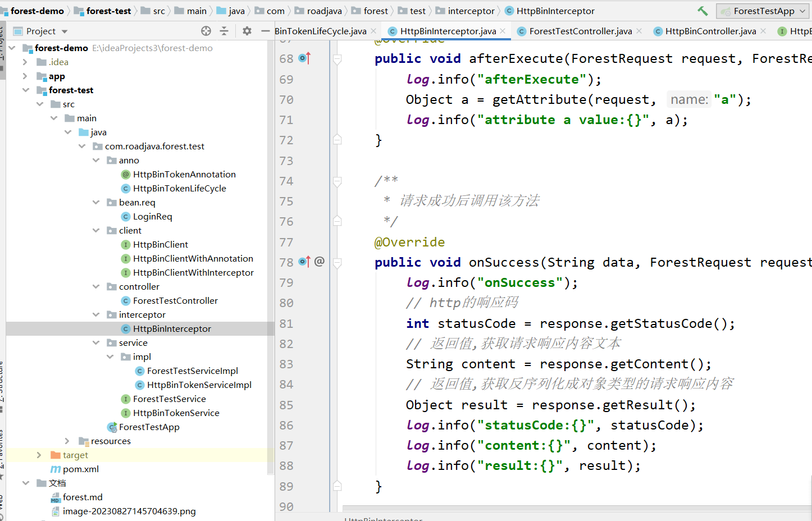
Task: Close the HttpBinInterceptor.java tab
Action: 503,31
